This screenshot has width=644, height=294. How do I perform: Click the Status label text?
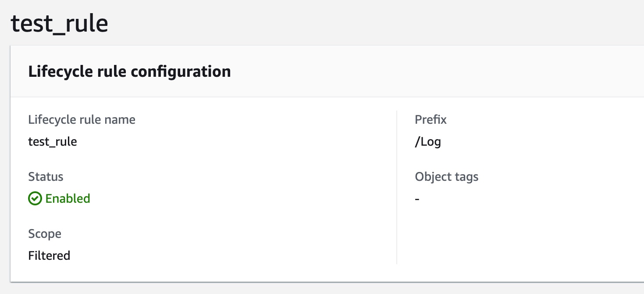(x=46, y=176)
